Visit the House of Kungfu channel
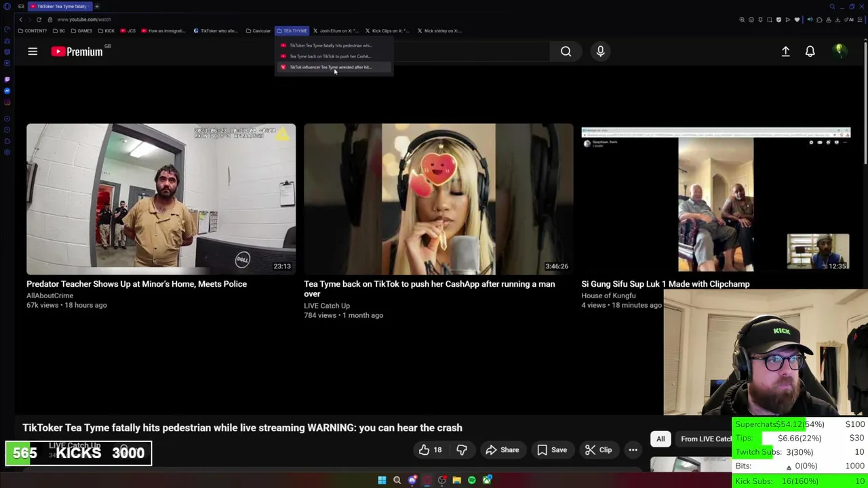 pyautogui.click(x=608, y=296)
